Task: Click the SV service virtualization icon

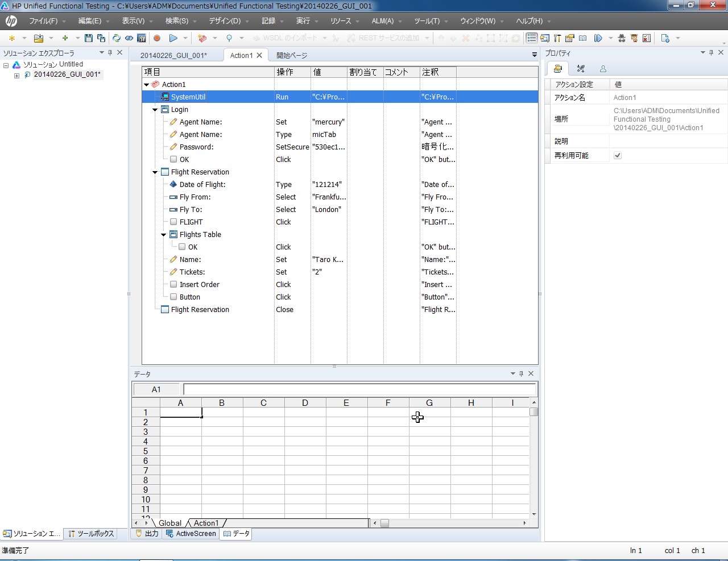Action: click(142, 38)
